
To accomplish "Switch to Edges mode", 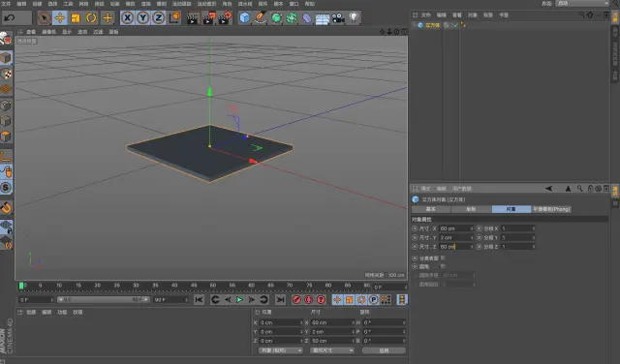I will (x=6, y=121).
